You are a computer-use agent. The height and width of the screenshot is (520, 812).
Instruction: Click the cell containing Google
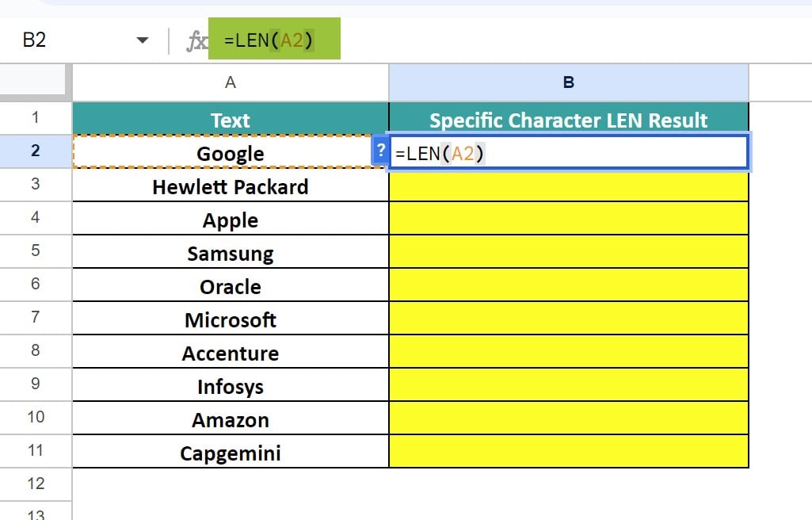[x=231, y=152]
